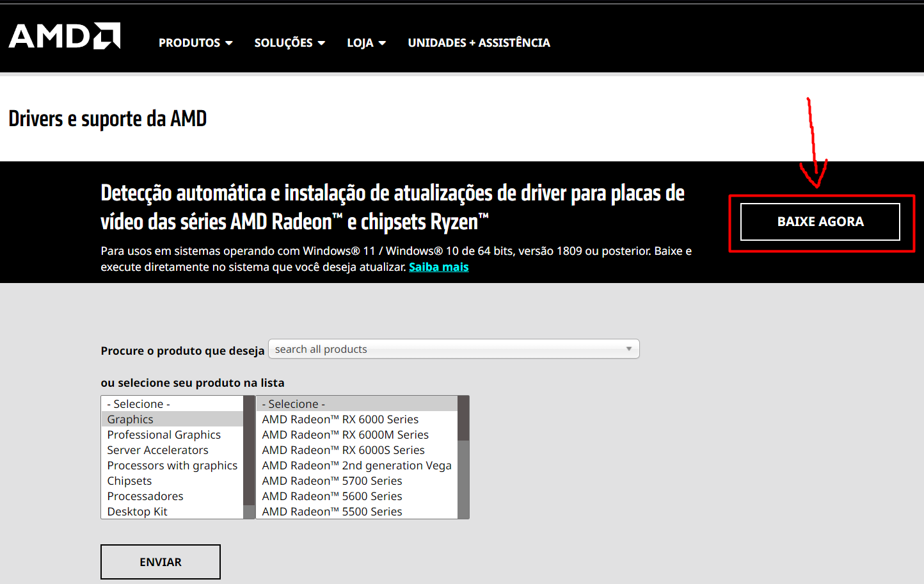Image resolution: width=924 pixels, height=584 pixels.
Task: Select '- Selecione -' in series list
Action: click(x=357, y=404)
